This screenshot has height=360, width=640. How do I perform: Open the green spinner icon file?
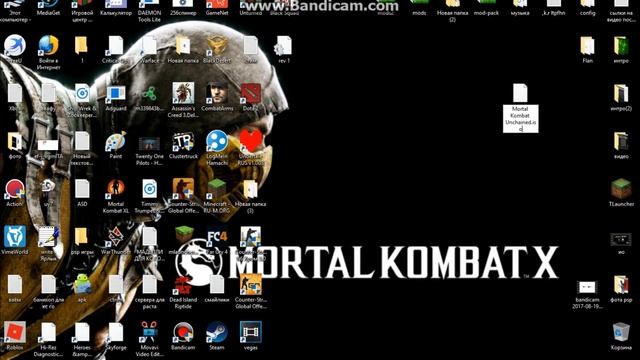point(149,93)
